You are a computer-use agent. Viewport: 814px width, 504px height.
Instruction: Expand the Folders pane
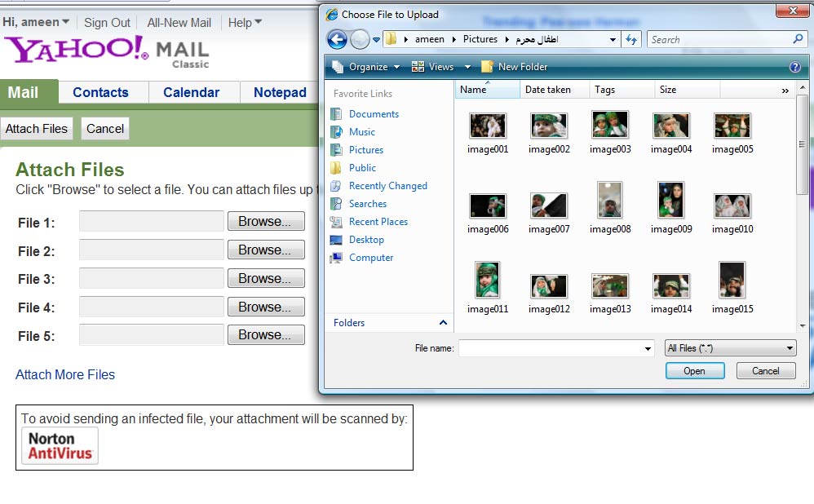coord(443,323)
